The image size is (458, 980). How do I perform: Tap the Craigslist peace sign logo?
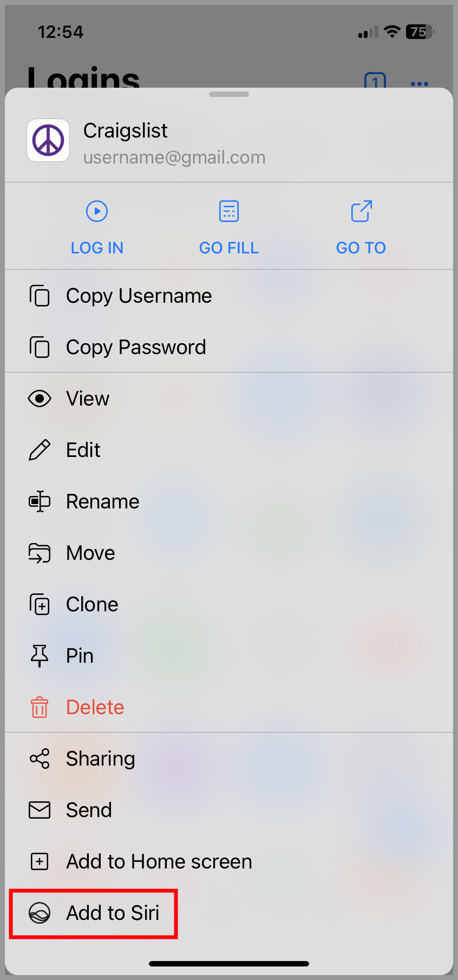(x=48, y=140)
